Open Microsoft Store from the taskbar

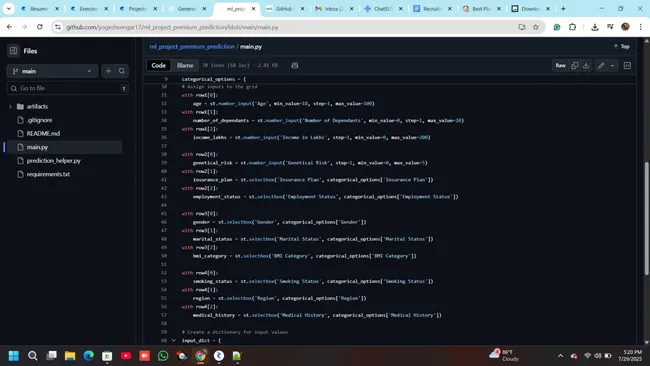(107, 356)
